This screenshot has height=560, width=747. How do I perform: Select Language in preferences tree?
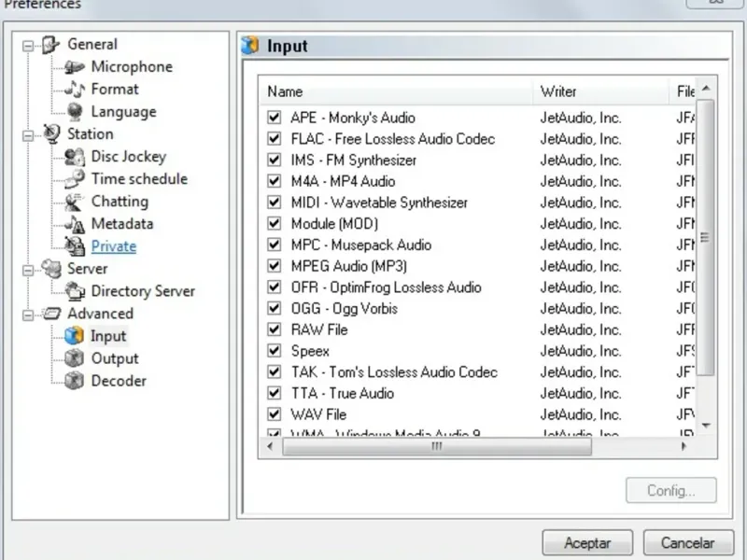coord(124,112)
